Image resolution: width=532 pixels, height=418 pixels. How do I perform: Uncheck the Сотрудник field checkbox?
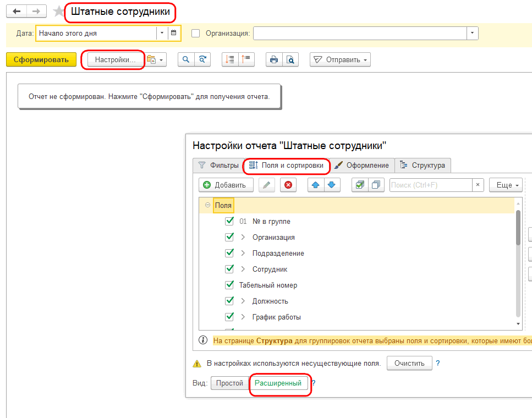[x=229, y=269]
